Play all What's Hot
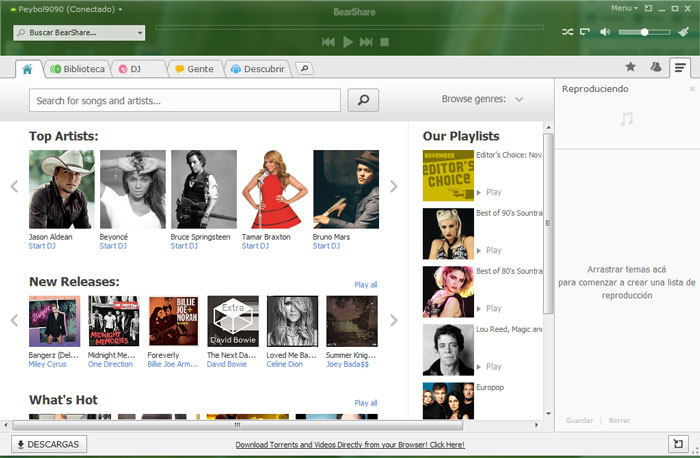 coord(366,403)
